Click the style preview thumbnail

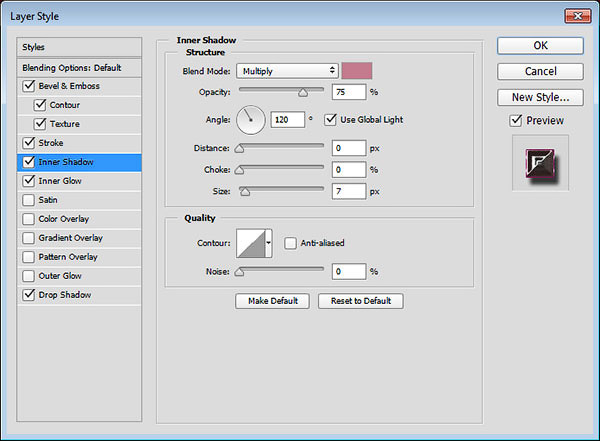540,163
